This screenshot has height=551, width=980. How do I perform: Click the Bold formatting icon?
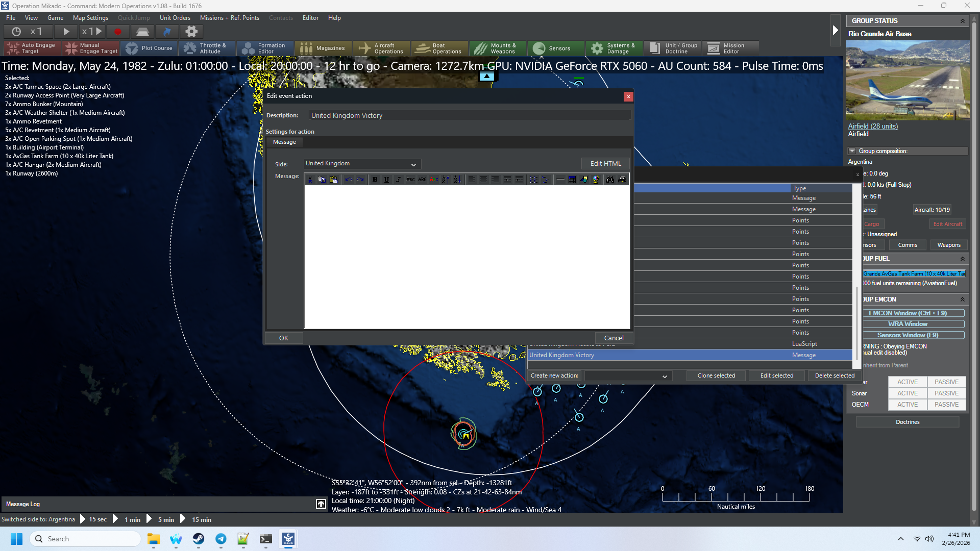tap(375, 180)
